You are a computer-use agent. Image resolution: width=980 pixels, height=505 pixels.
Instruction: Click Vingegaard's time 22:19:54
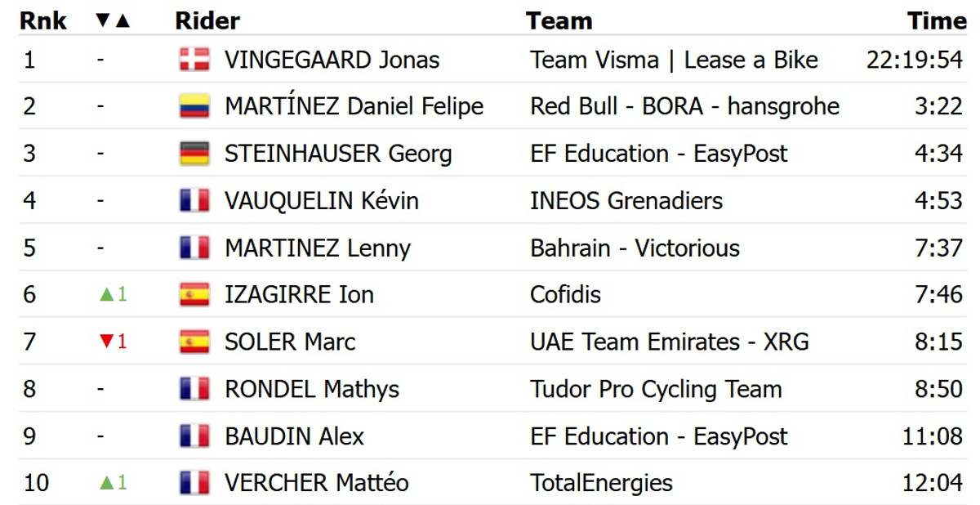tap(915, 60)
